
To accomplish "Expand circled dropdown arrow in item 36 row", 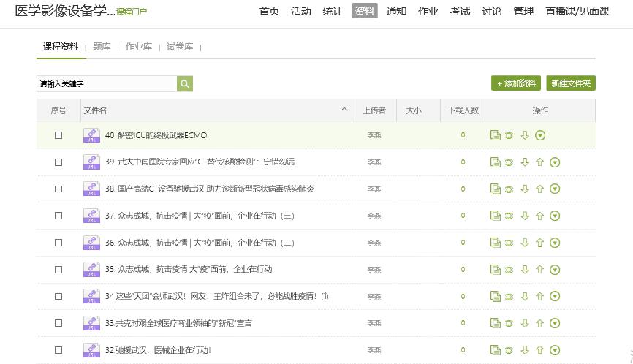I will point(555,243).
